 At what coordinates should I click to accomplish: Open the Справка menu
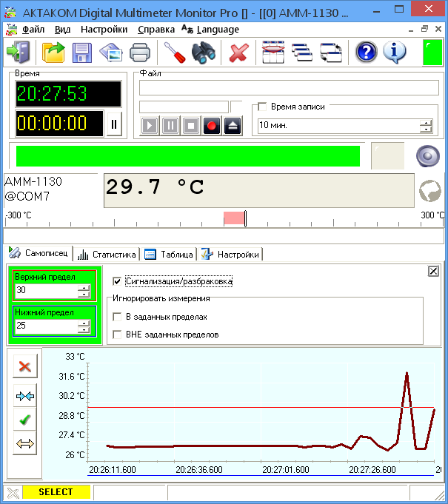click(156, 30)
